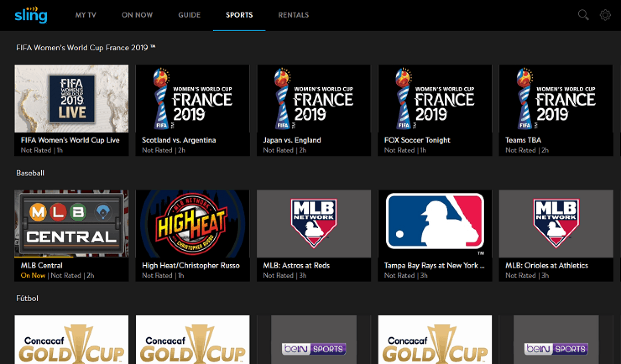Open the search magnifier icon
Image resolution: width=621 pixels, height=364 pixels.
click(x=583, y=15)
